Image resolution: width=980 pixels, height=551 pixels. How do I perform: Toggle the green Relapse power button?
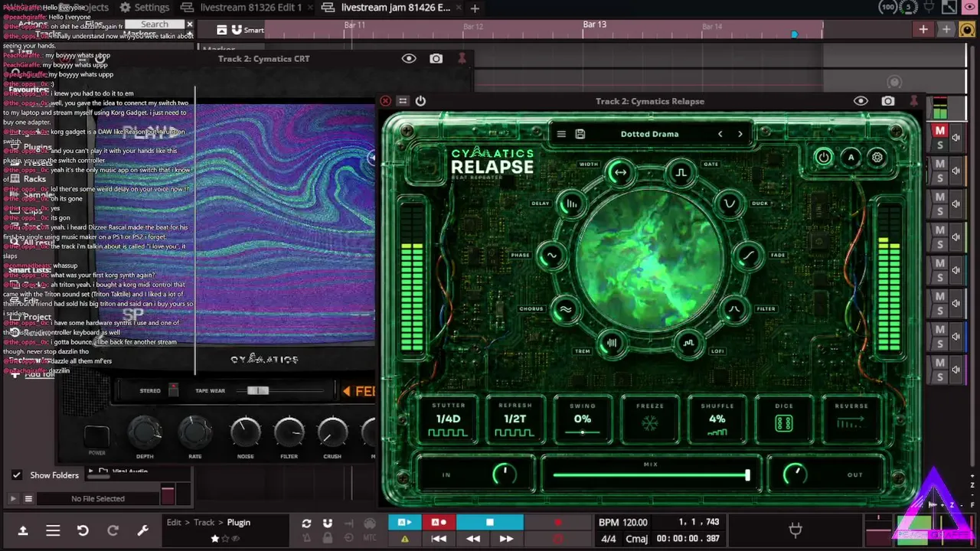coord(824,158)
